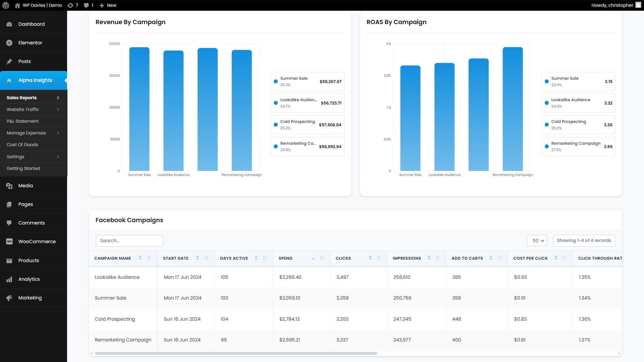
Task: Open the updates icon in admin bar
Action: 70,5
